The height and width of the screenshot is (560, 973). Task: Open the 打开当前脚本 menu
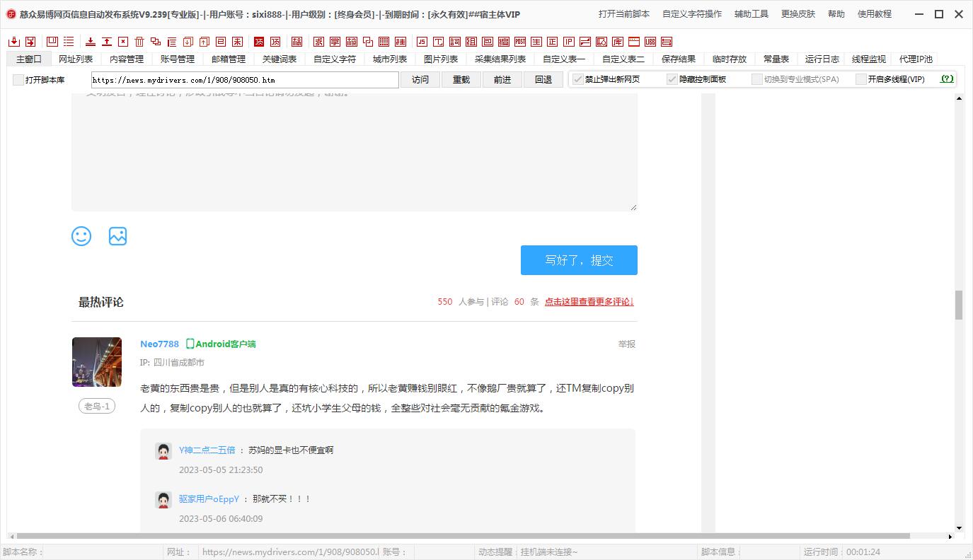point(624,14)
